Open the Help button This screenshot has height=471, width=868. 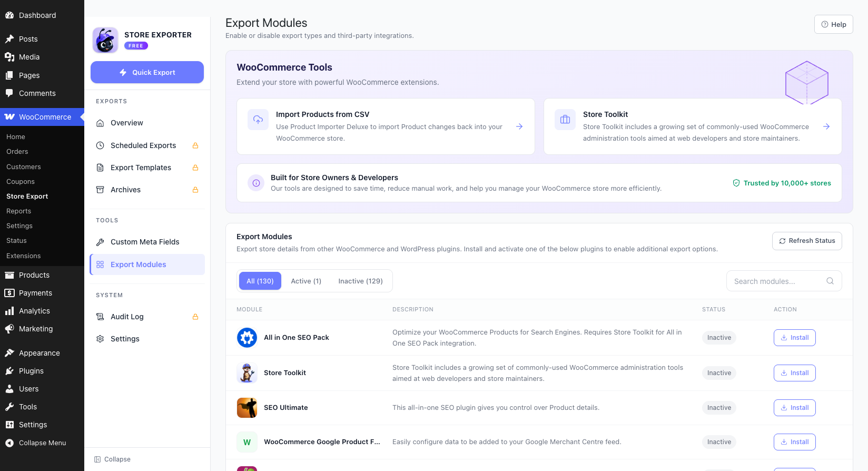click(833, 24)
